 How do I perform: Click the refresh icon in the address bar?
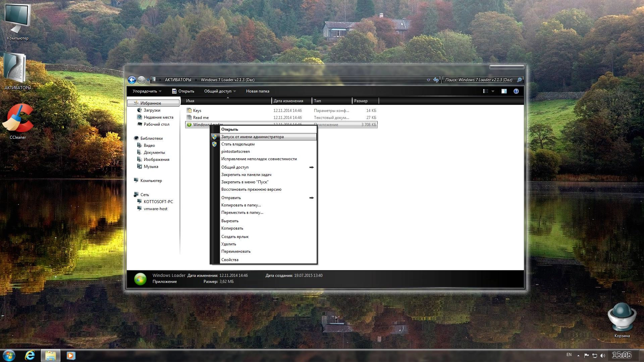(x=436, y=80)
